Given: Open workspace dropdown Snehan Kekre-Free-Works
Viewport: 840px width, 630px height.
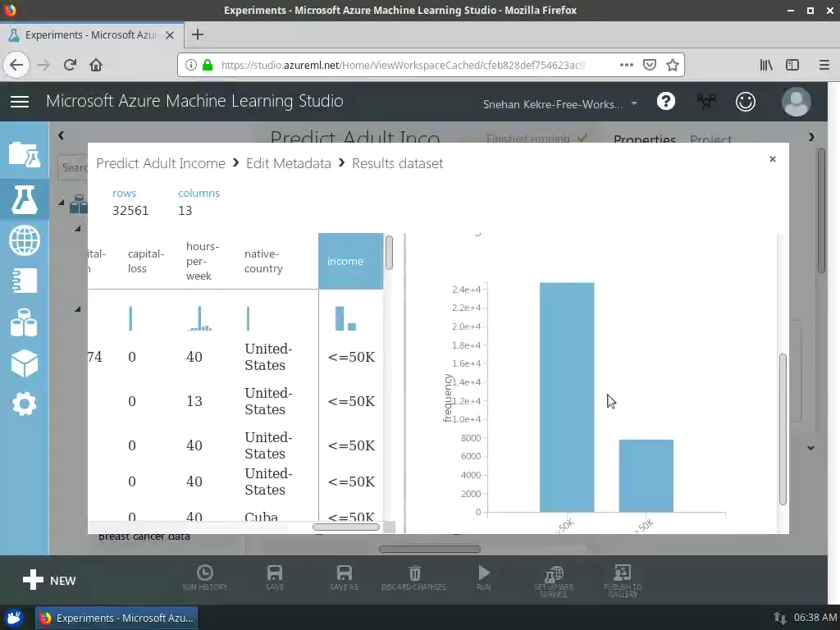Looking at the screenshot, I should coord(559,104).
